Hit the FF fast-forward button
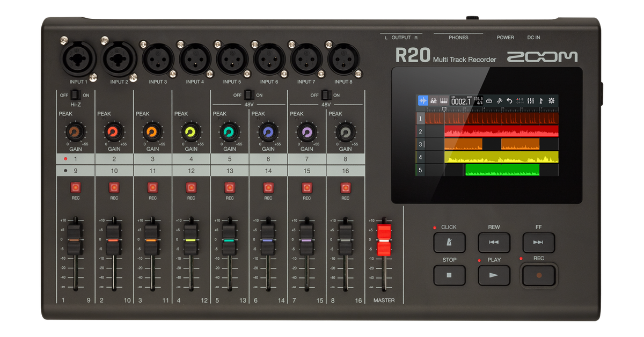Image resolution: width=644 pixels, height=337 pixels. click(539, 243)
